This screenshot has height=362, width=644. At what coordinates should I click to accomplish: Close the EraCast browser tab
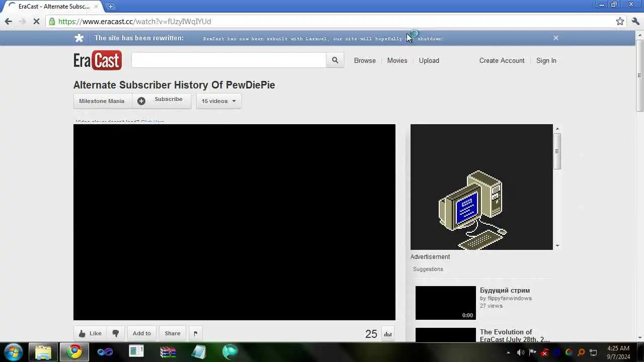96,7
